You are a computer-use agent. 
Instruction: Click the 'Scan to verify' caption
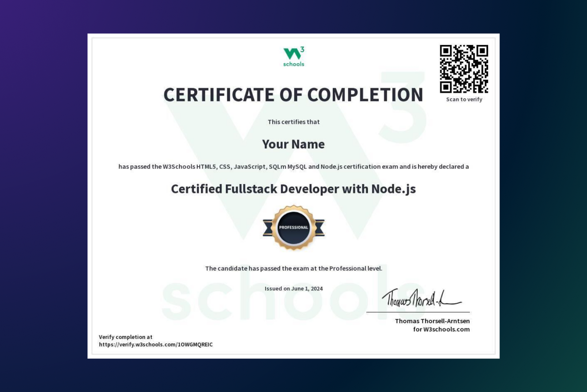[463, 99]
